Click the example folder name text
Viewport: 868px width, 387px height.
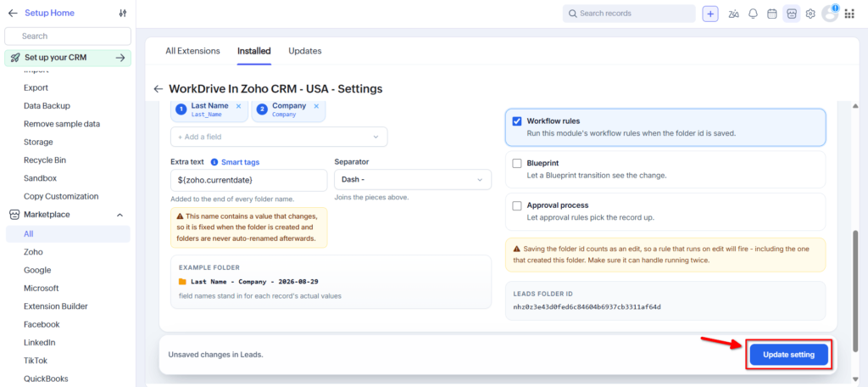(x=254, y=282)
